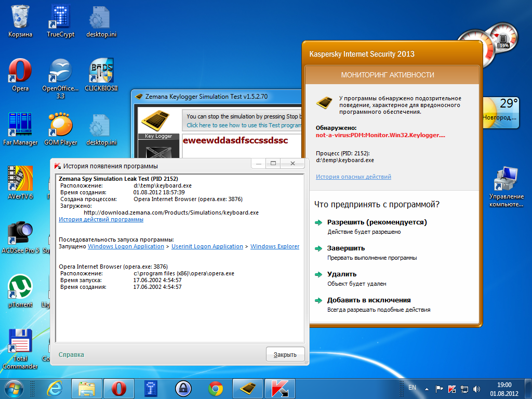Click the История действий программы link

[101, 220]
